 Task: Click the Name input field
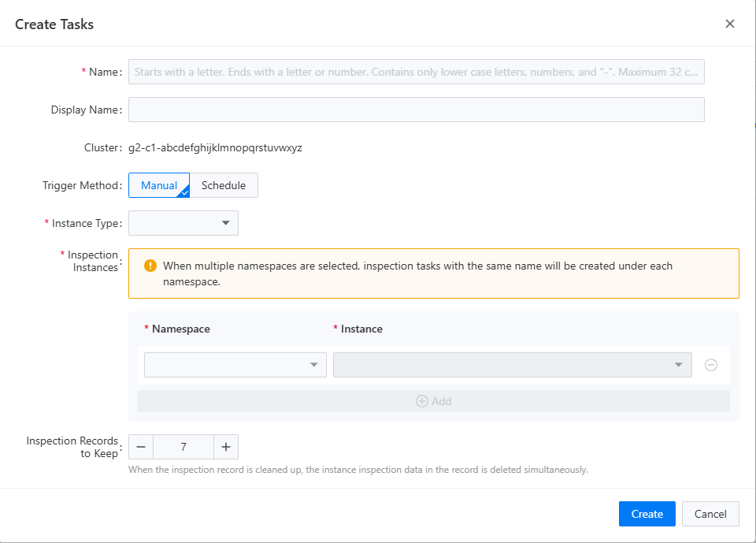pos(416,72)
